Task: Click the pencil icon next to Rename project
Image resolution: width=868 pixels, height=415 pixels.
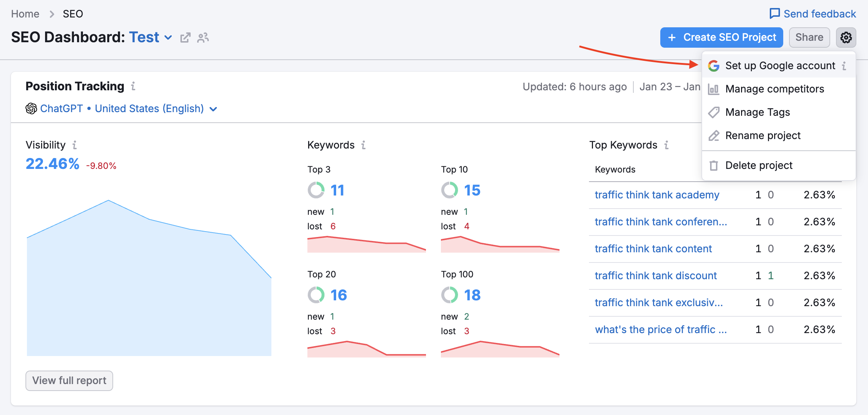Action: pyautogui.click(x=713, y=135)
